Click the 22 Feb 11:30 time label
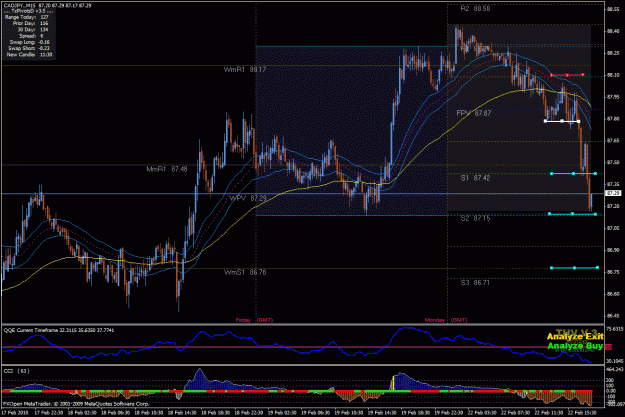 point(548,413)
